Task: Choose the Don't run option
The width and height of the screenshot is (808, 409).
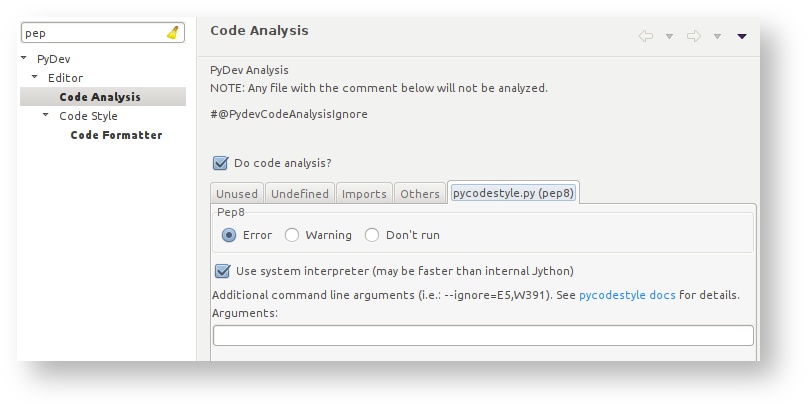Action: [x=372, y=235]
